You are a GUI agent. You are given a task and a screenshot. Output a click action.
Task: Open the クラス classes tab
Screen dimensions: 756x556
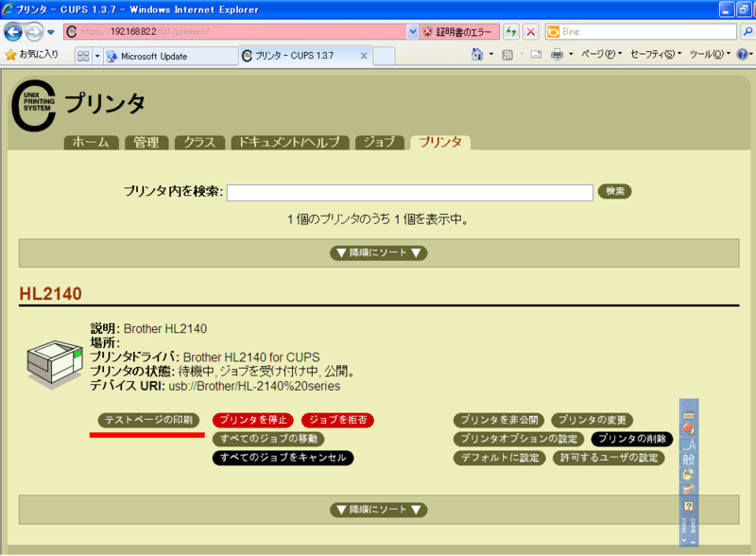[199, 143]
